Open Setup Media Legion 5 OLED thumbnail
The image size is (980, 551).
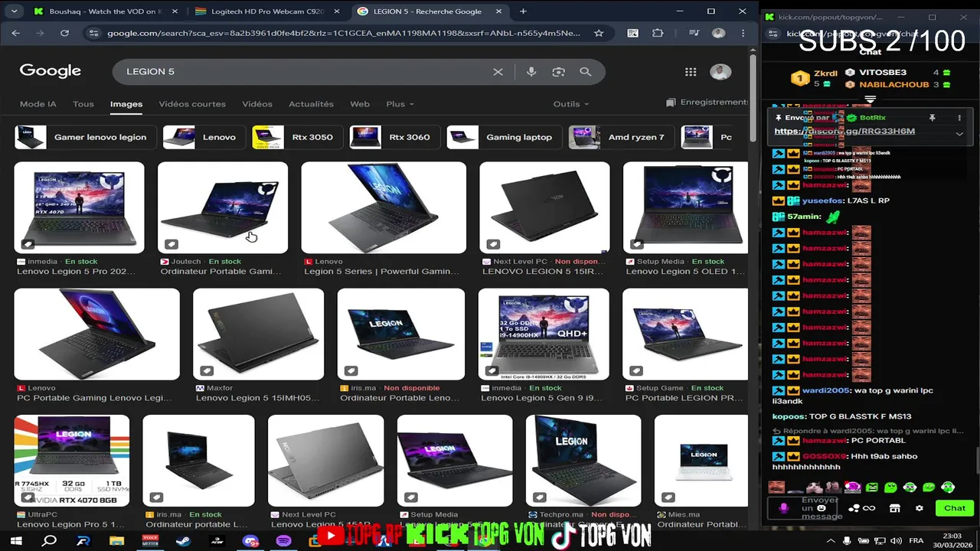point(685,207)
